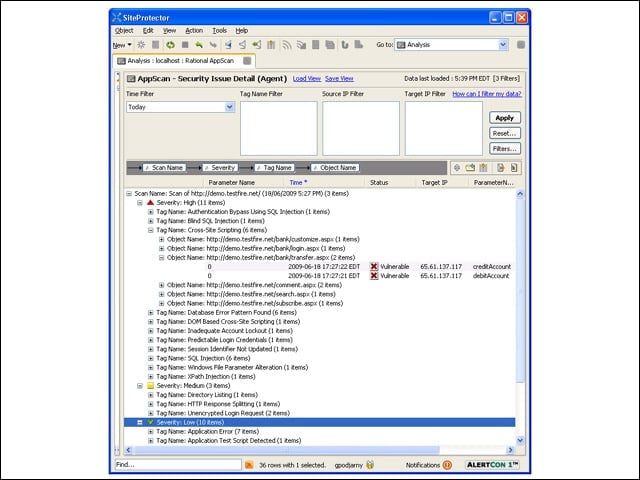Expand the customize.aspx object node
Image resolution: width=640 pixels, height=480 pixels.
click(x=162, y=239)
